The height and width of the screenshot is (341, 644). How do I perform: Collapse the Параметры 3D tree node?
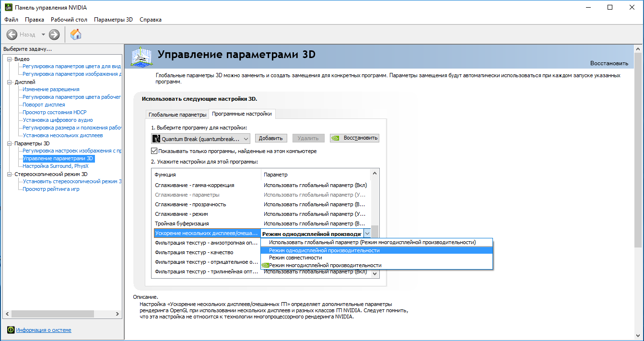[10, 143]
